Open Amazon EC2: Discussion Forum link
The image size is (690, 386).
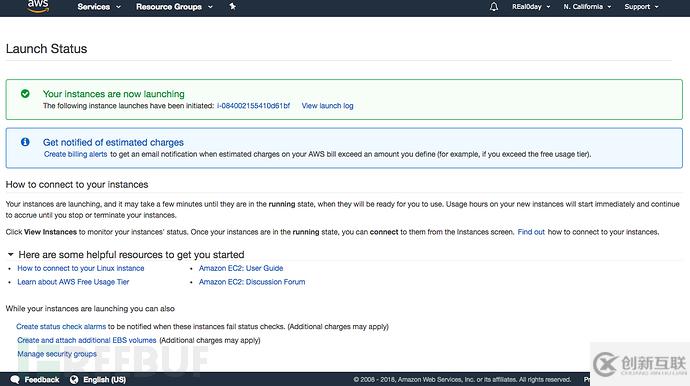(x=252, y=282)
